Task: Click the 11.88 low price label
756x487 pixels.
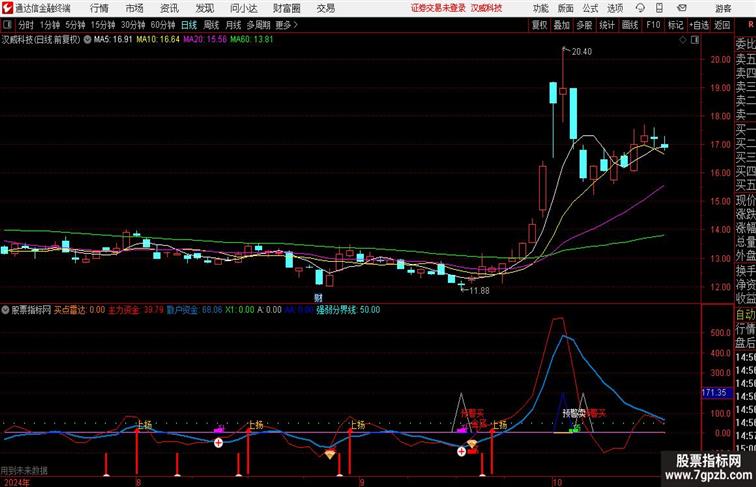Action: (479, 291)
